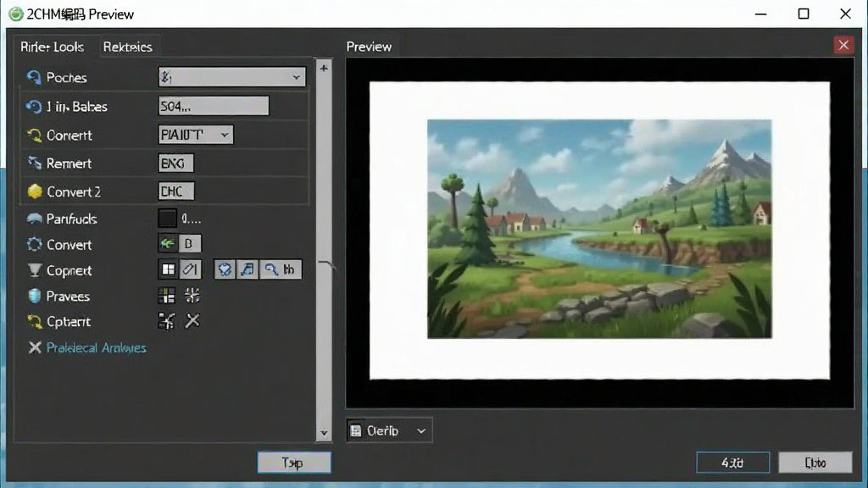Pick the black Panfuols color swatch
Screen dimensions: 868x488
[167, 218]
